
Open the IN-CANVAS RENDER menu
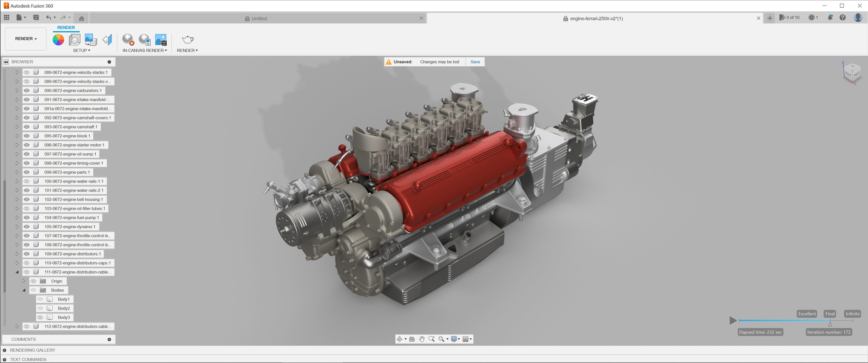[145, 50]
